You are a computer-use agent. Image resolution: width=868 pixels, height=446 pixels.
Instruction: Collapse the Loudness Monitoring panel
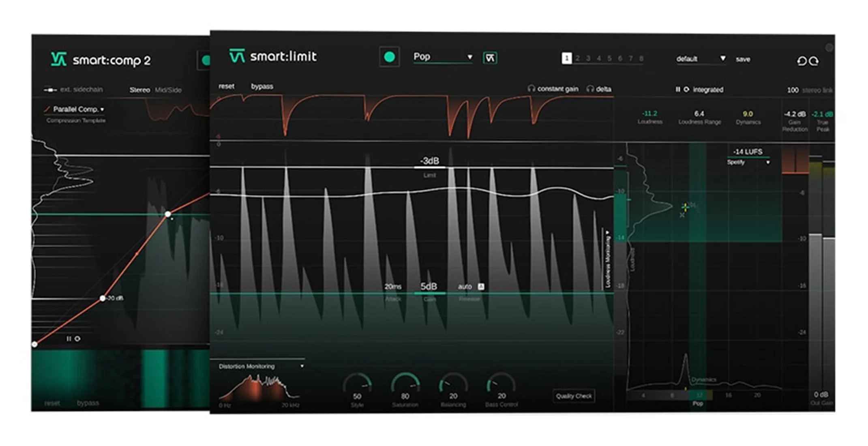coord(608,259)
